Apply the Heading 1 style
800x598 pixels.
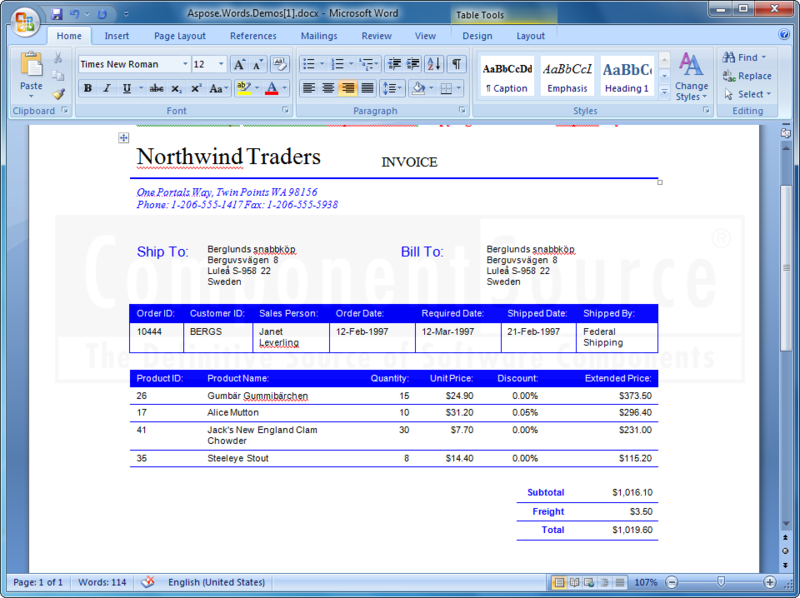627,77
